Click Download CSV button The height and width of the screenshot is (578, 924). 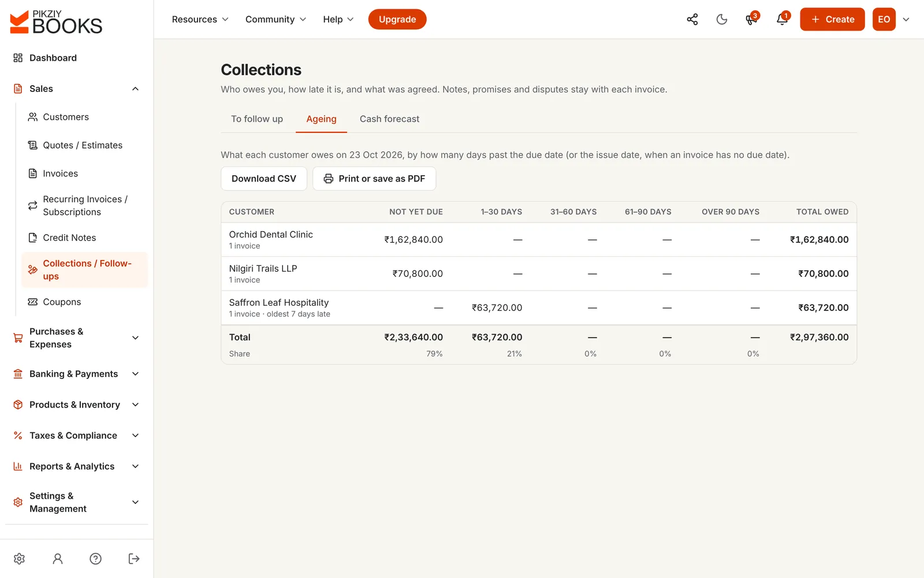[x=264, y=179]
